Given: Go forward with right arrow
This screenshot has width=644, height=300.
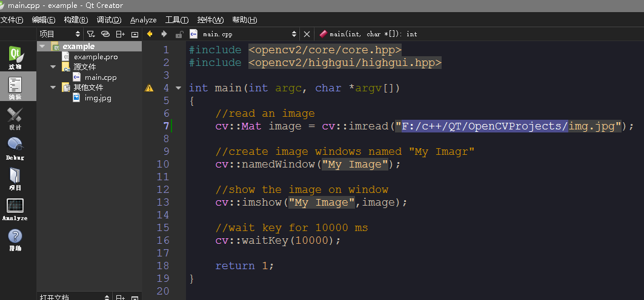Looking at the screenshot, I should (164, 34).
